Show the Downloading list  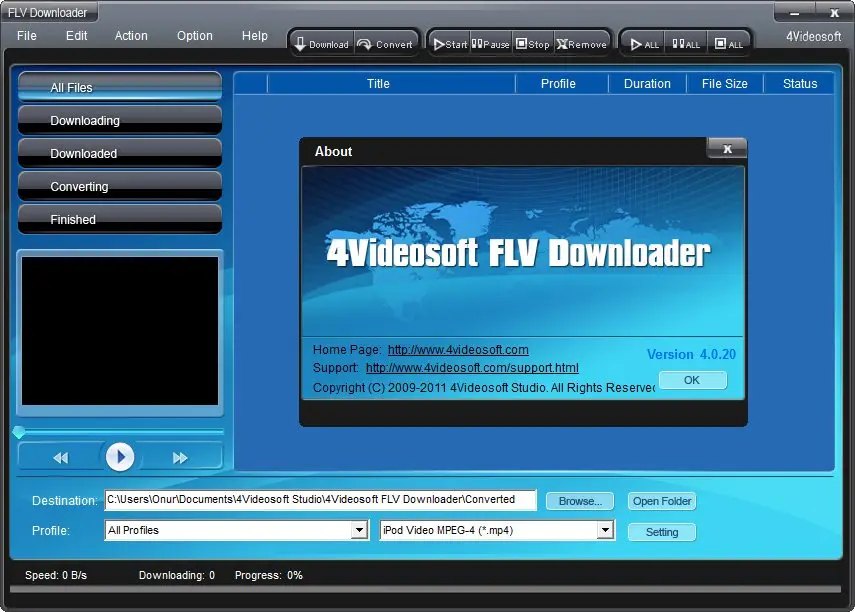[120, 120]
